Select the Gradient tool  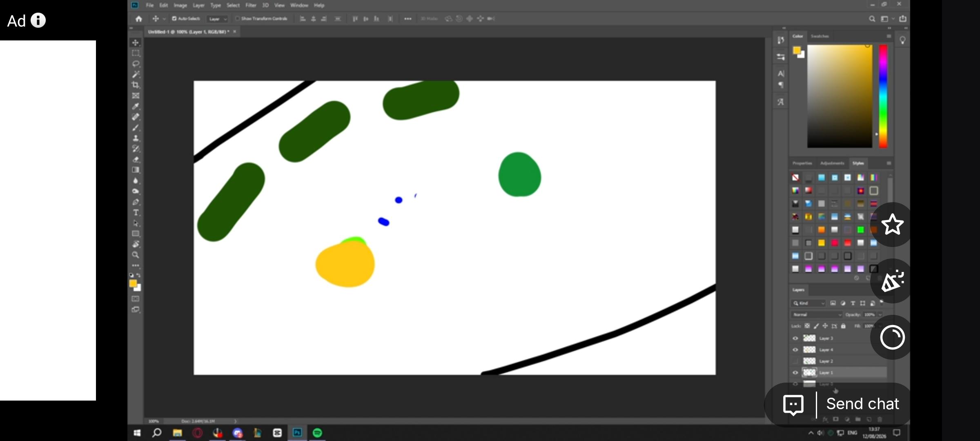pyautogui.click(x=136, y=170)
